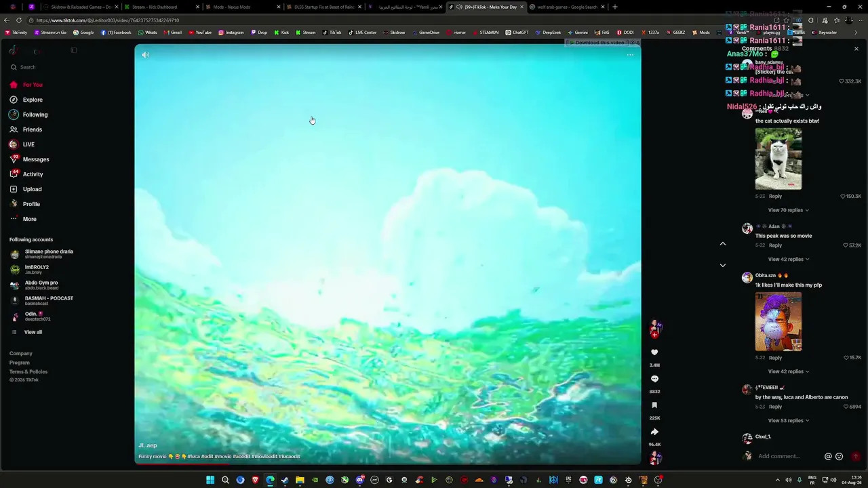Expand the 70 replies thread

(x=788, y=210)
